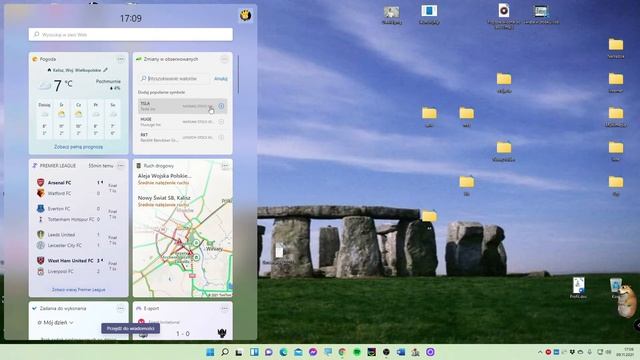Open Zadania do wykonania widget more options
The image size is (640, 360).
click(120, 309)
